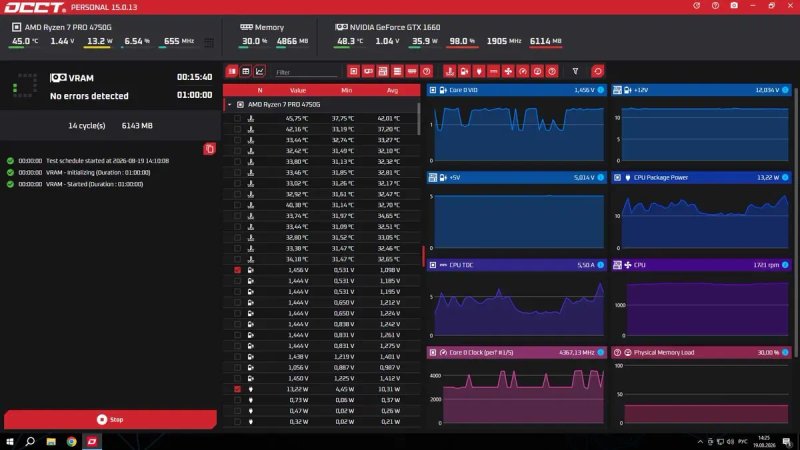This screenshot has width=800, height=450.
Task: Sort sensors by the N column
Action: pos(260,90)
